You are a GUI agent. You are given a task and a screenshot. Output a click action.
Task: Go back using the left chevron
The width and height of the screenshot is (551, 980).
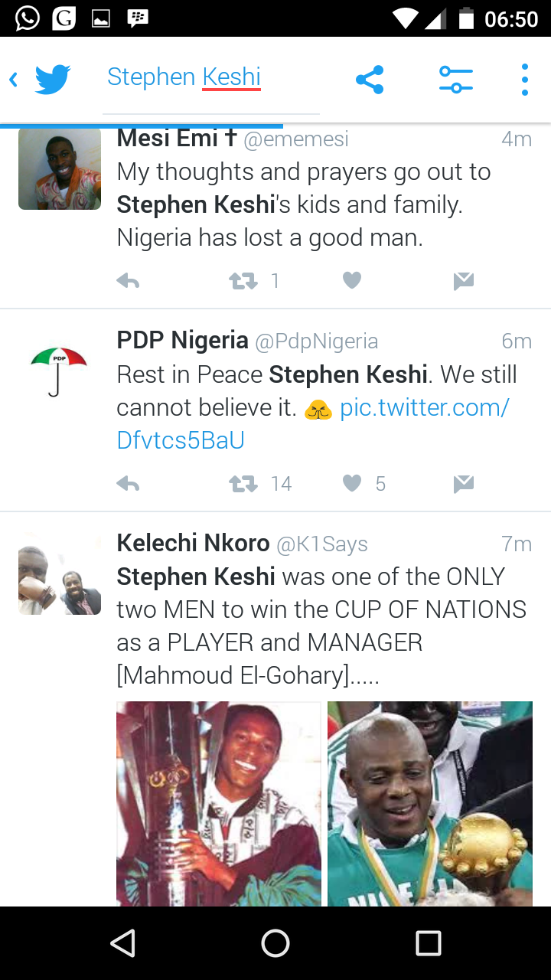coord(13,79)
